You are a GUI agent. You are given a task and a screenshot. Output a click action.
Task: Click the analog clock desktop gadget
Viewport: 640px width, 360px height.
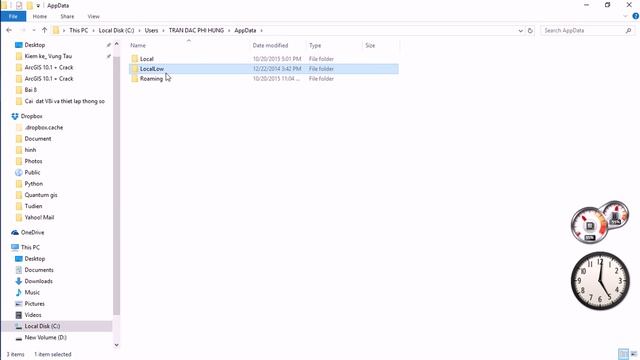click(600, 281)
